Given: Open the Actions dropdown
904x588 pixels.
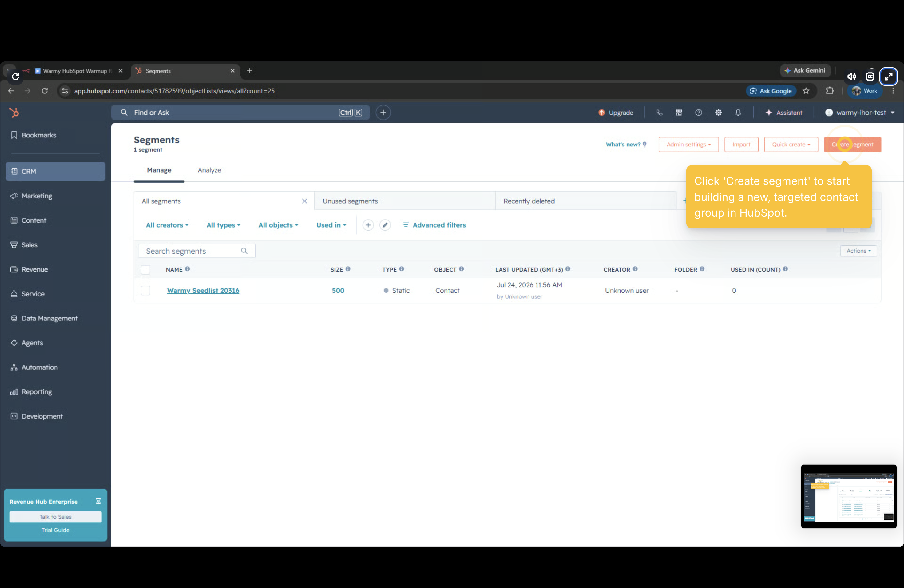Looking at the screenshot, I should coord(858,251).
